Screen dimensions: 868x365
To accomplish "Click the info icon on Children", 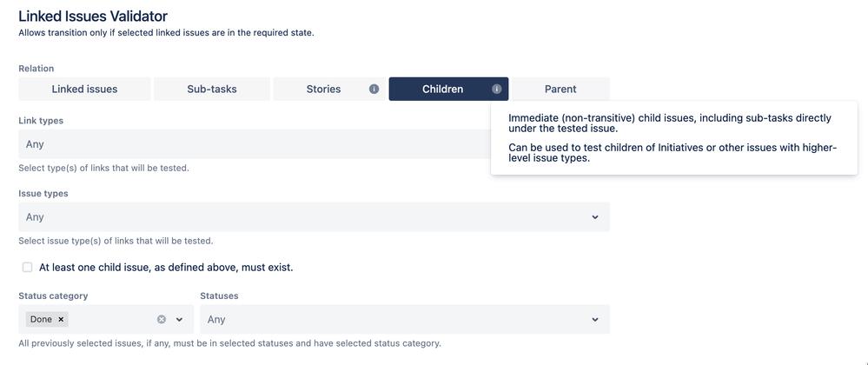I will [x=497, y=89].
